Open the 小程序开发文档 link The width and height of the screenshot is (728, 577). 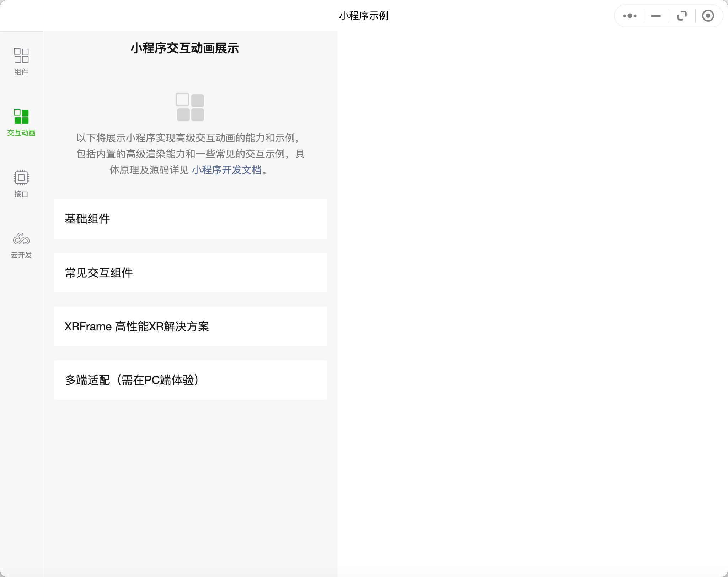[227, 170]
